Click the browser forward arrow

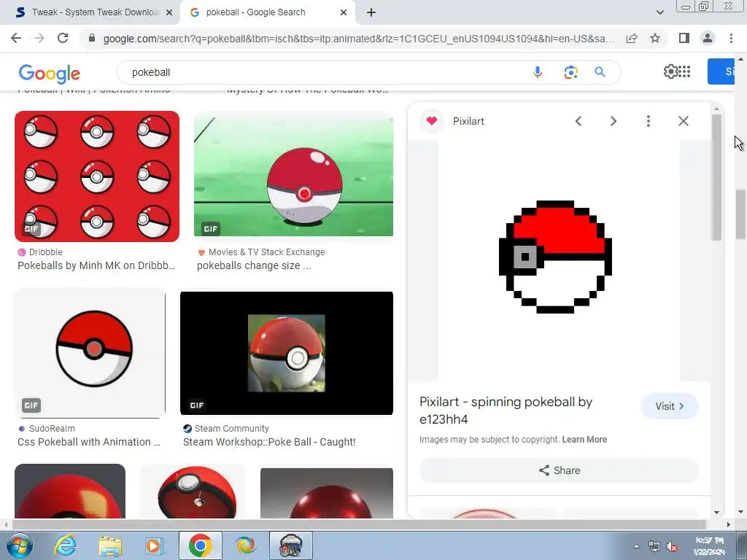(x=39, y=38)
